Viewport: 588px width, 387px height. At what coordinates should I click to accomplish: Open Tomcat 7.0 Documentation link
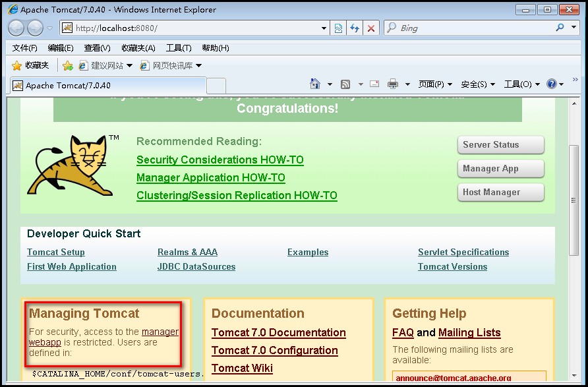pos(279,333)
